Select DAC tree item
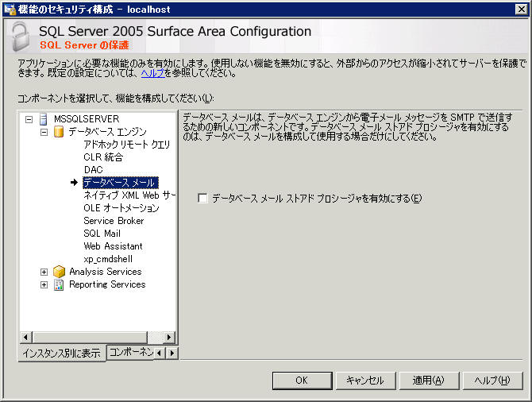Screen dimensions: 532x402 94,170
